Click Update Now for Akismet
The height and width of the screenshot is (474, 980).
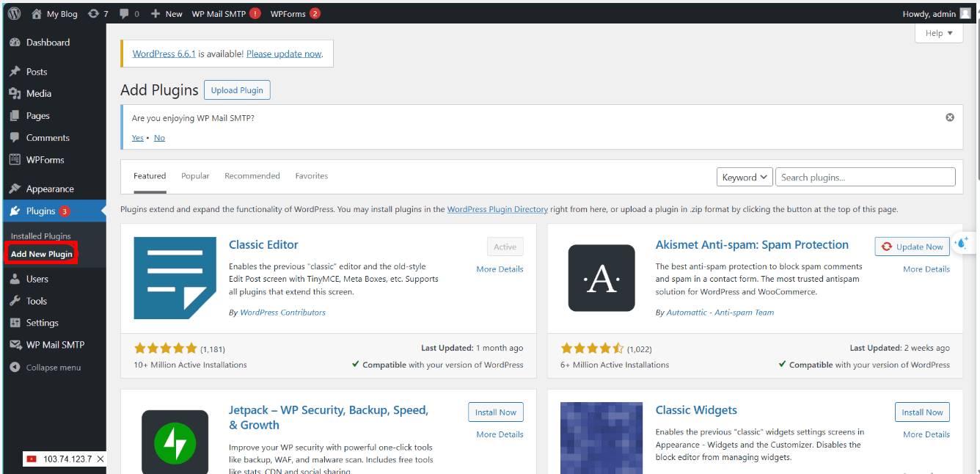[912, 247]
